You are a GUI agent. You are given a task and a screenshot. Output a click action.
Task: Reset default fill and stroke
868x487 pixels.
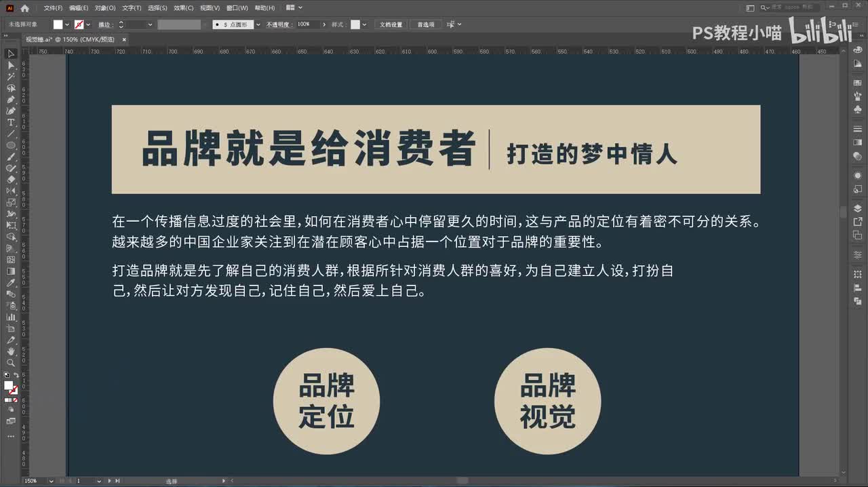pos(7,375)
